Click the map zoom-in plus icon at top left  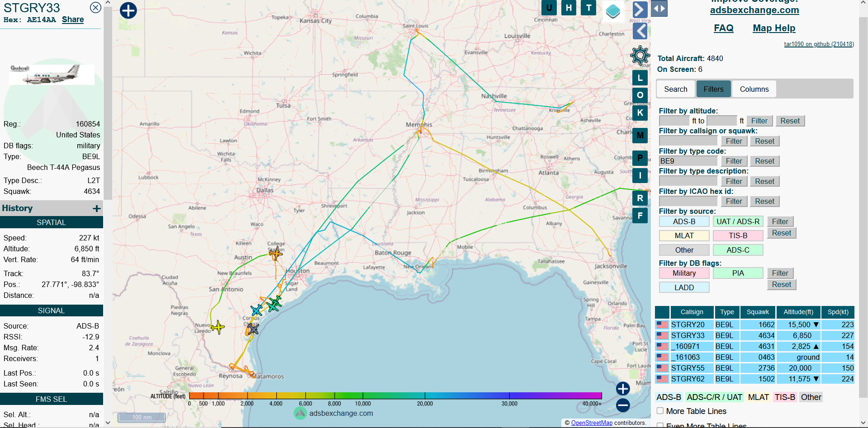[128, 10]
